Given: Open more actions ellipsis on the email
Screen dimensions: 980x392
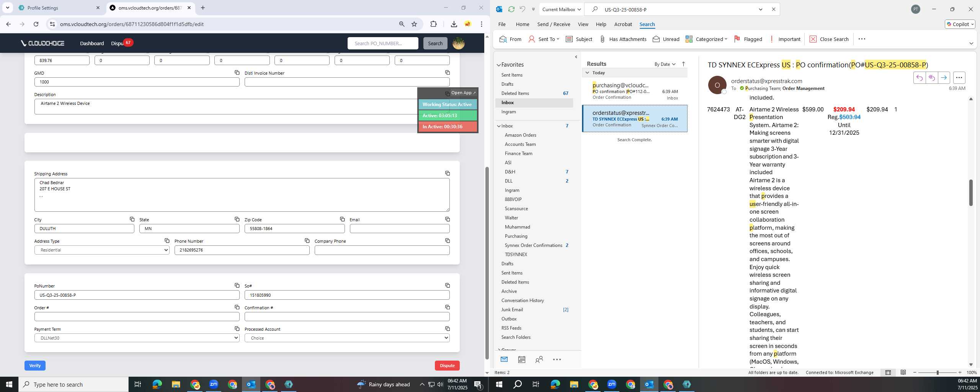Looking at the screenshot, I should coord(959,78).
